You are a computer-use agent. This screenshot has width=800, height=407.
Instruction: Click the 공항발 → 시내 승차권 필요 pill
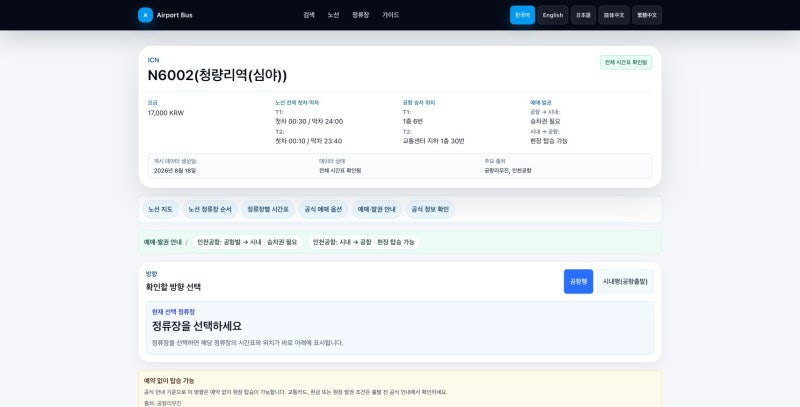click(247, 242)
